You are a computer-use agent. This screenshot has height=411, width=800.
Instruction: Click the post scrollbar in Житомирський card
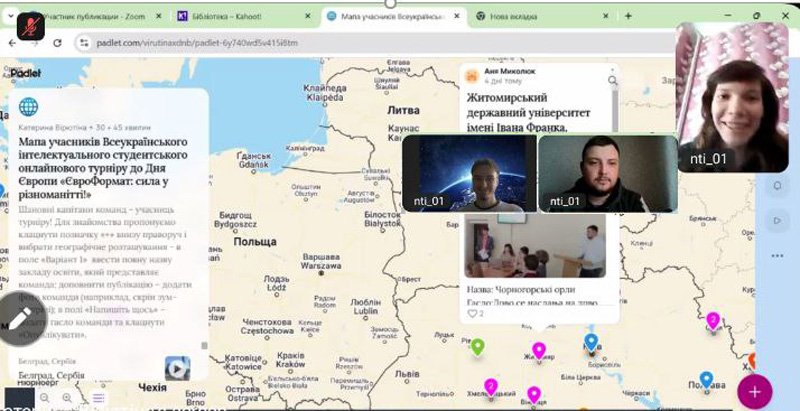tap(615, 110)
